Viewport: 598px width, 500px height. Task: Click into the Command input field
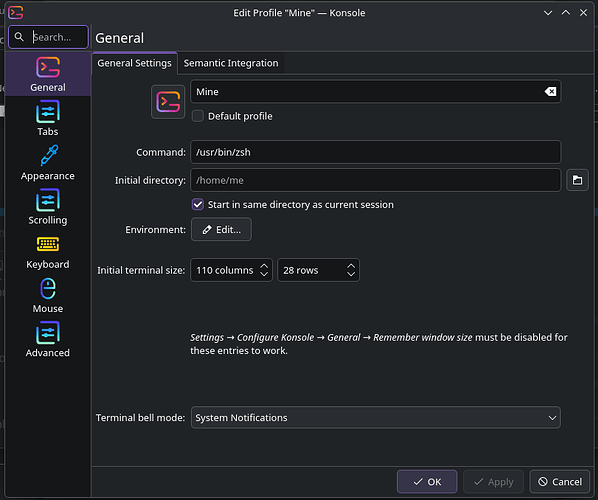pos(376,152)
